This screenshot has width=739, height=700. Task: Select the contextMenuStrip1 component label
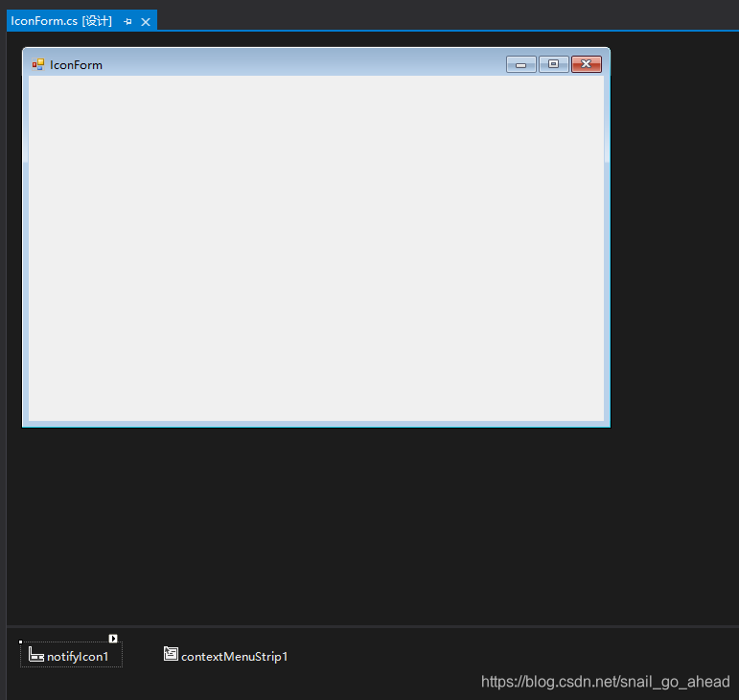pyautogui.click(x=234, y=657)
